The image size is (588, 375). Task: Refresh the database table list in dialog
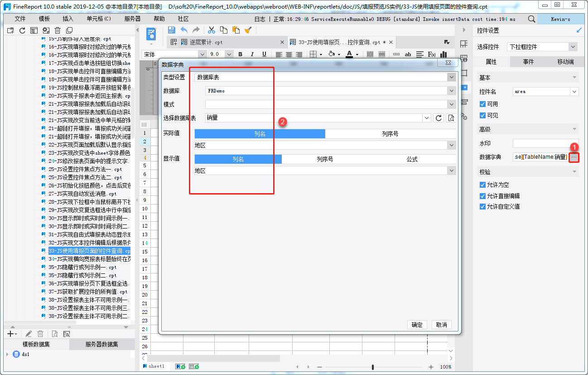coord(439,118)
